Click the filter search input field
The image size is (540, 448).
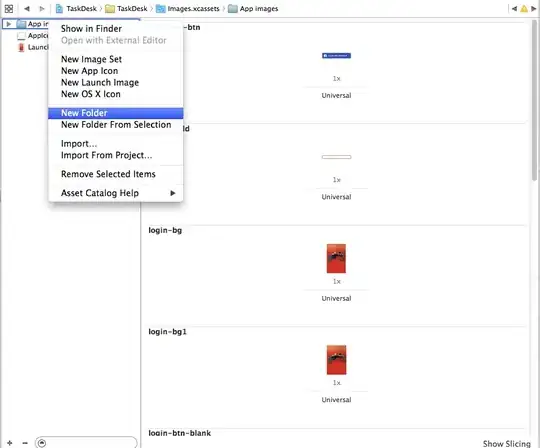click(x=86, y=443)
